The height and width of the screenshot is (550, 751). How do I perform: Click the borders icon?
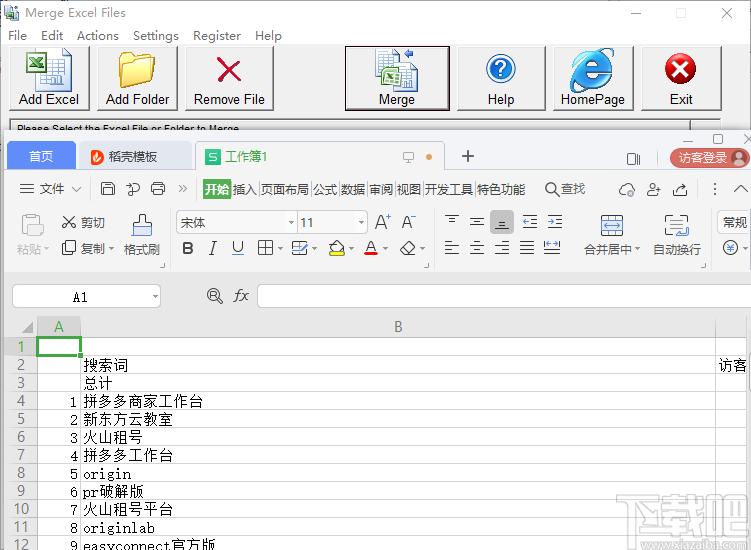(265, 248)
